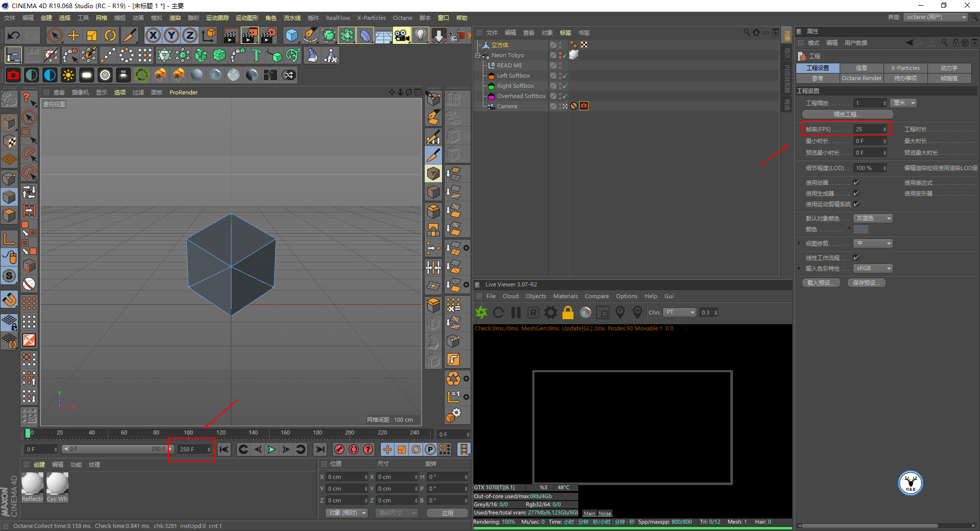Select the Rotate tool
The height and width of the screenshot is (531, 980).
pyautogui.click(x=110, y=35)
